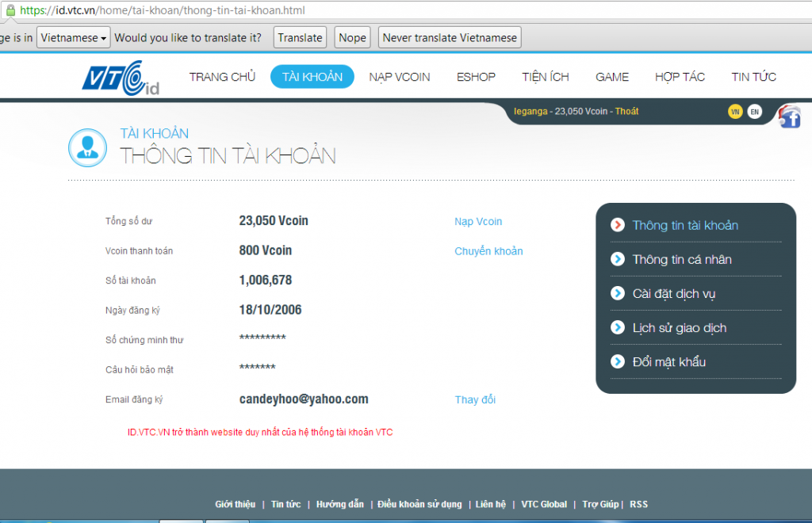The height and width of the screenshot is (523, 812).
Task: Click Trợ Giúp footer link
Action: point(600,504)
